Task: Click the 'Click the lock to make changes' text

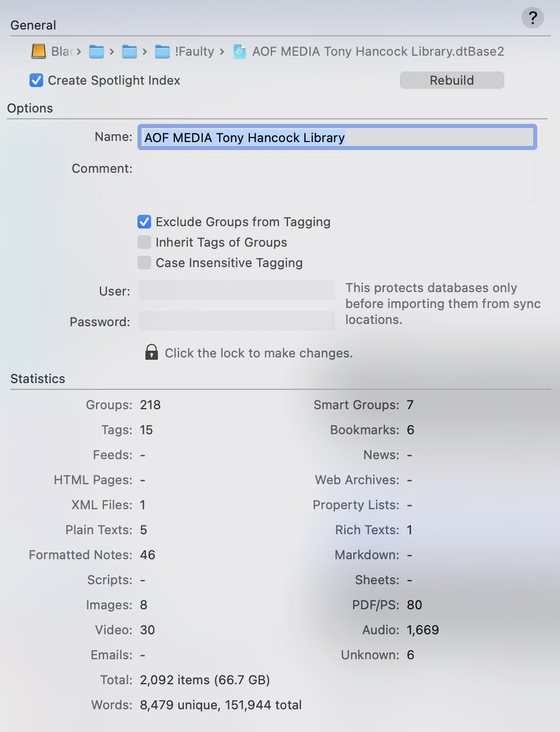Action: click(258, 353)
